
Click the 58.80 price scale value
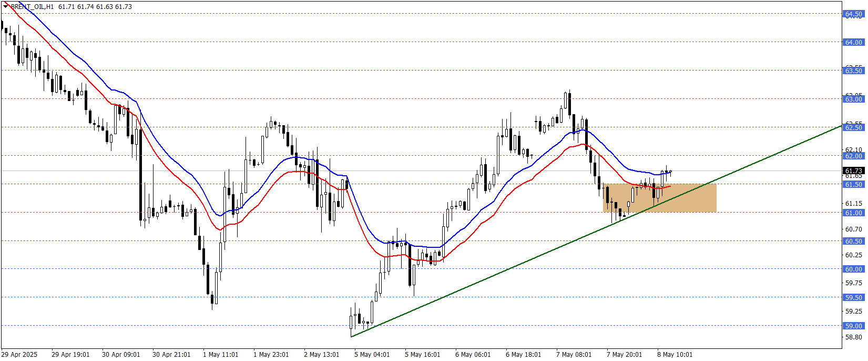(854, 337)
